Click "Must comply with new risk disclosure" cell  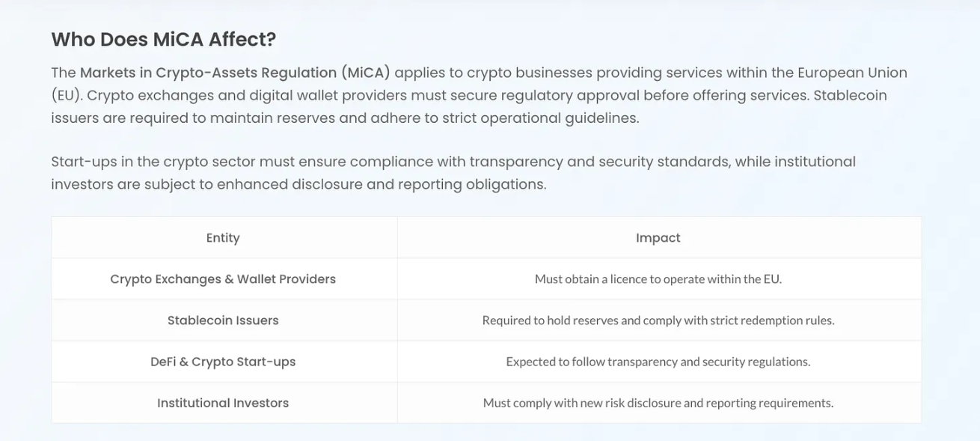tap(658, 403)
